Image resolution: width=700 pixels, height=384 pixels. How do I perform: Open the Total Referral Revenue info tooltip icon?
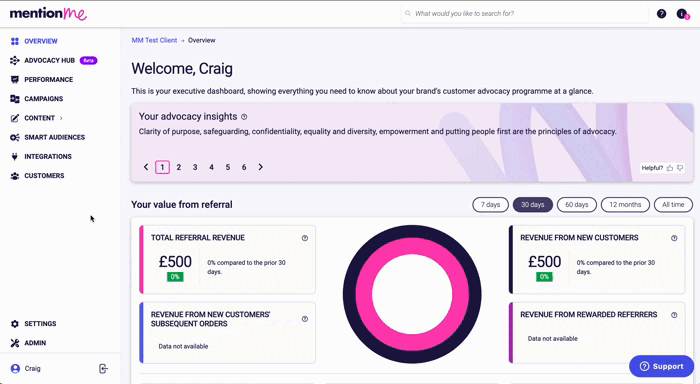coord(305,238)
